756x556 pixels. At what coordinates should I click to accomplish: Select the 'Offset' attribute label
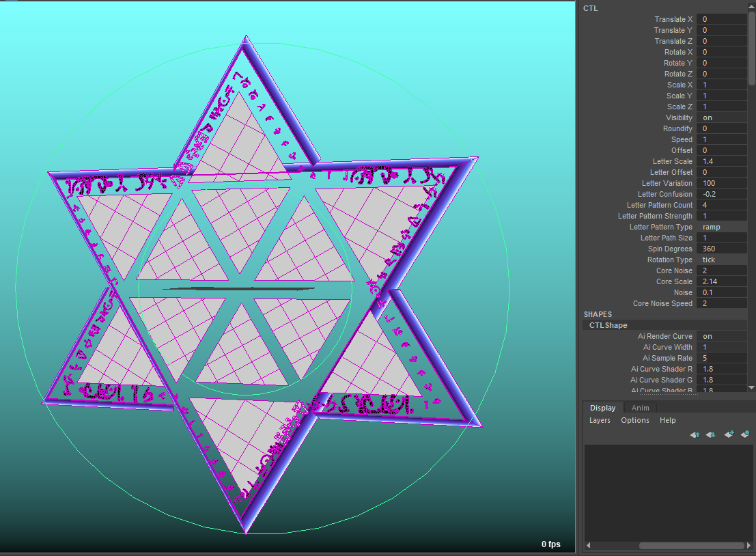pos(682,150)
